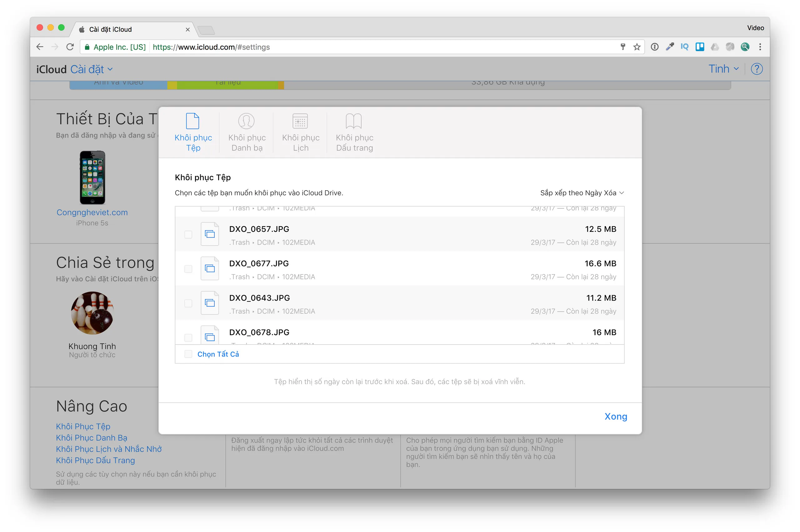Select the DXO_0677.JPG file name

259,263
